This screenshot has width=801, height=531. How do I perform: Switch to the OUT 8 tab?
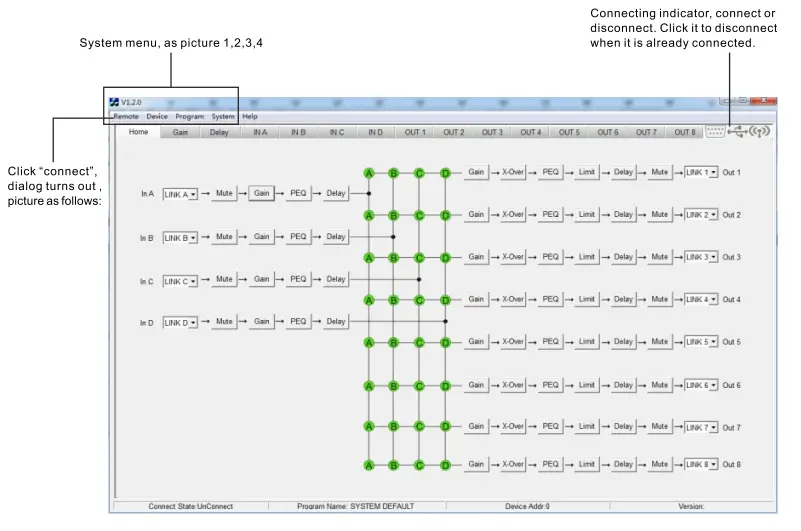(x=685, y=132)
